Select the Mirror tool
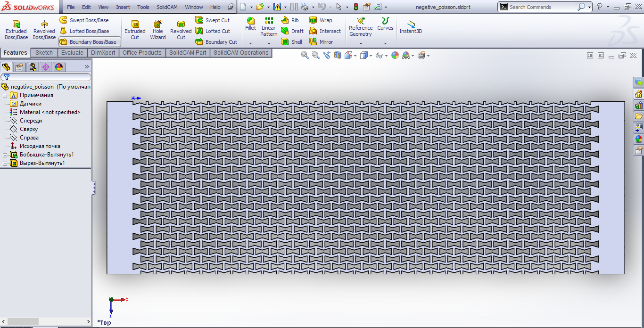Viewport: 644px width, 328px height. tap(321, 42)
